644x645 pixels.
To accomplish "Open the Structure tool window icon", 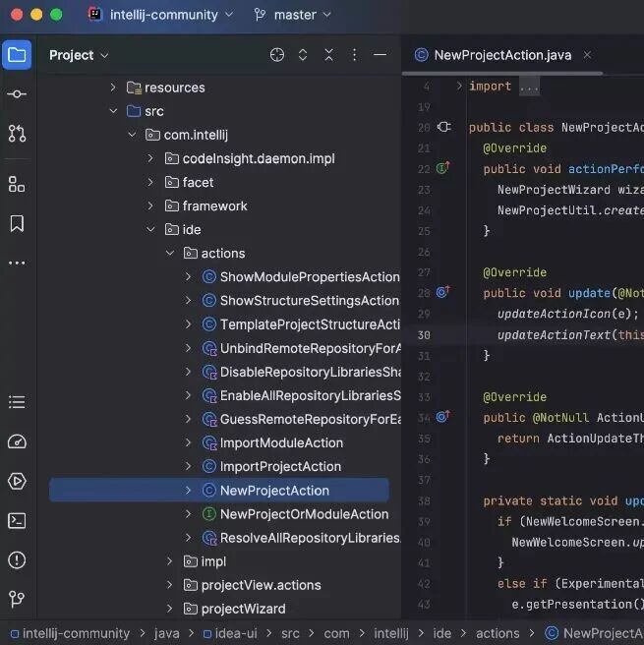I will 17,184.
